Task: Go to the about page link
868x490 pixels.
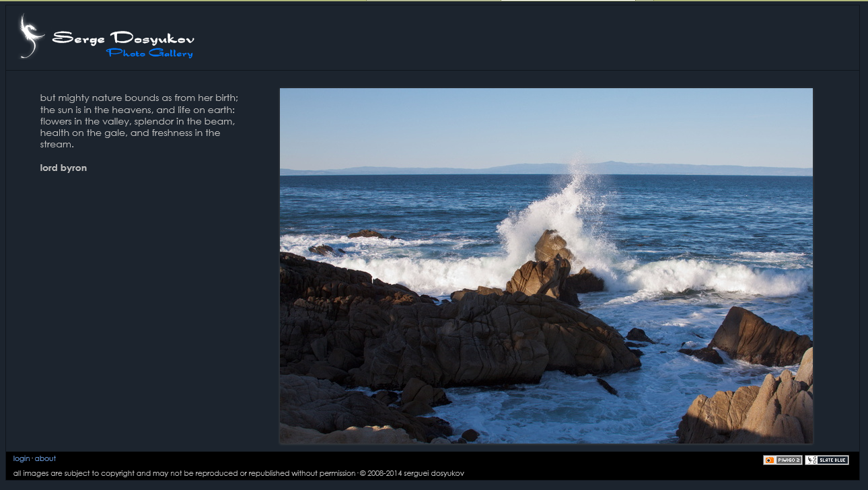Action: (x=45, y=459)
